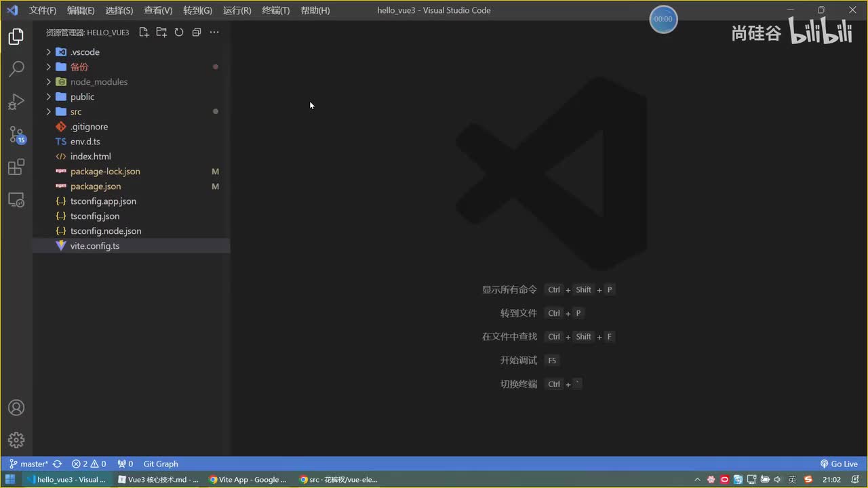This screenshot has width=868, height=488.
Task: Open the 21:02 taskbar clock
Action: tap(831, 480)
